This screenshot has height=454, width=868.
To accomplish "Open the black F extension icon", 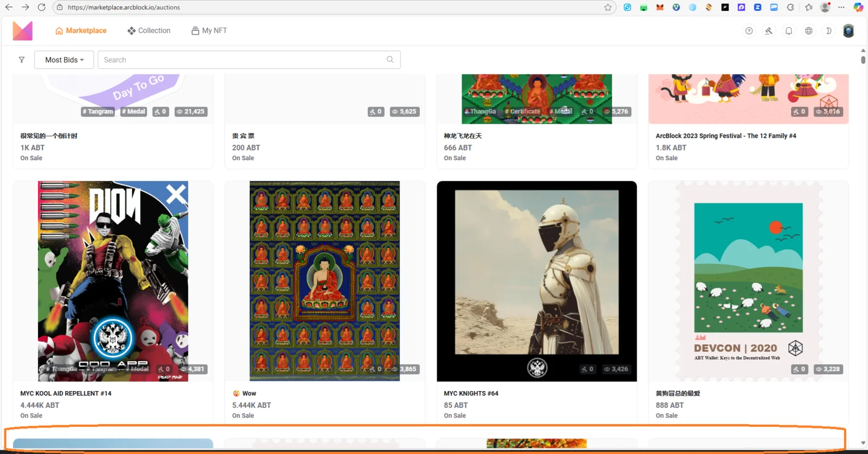I will [725, 8].
